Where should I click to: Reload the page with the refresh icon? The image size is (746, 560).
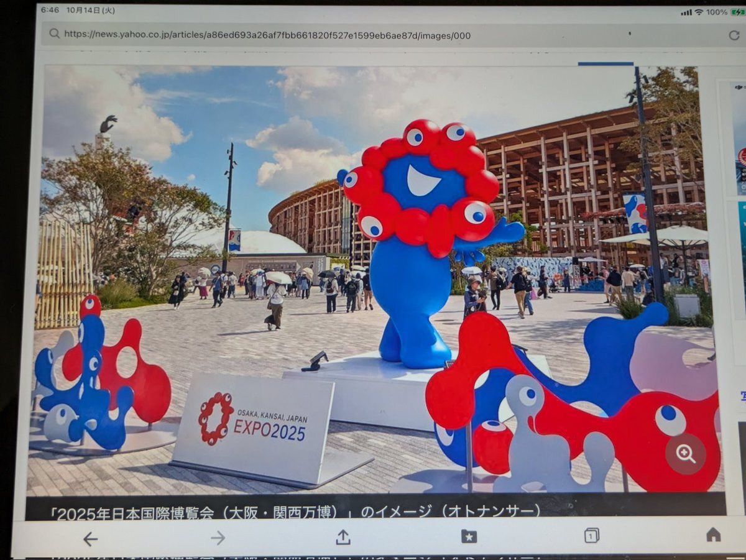coord(734,35)
